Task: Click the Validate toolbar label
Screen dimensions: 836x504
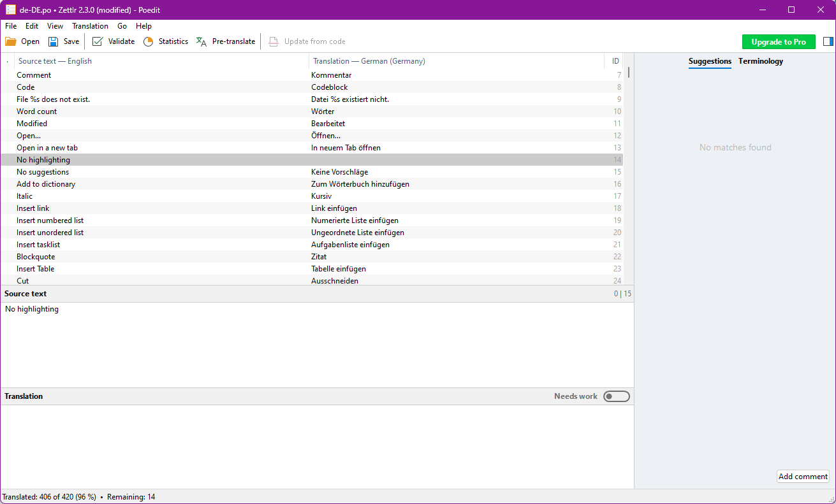Action: (121, 41)
